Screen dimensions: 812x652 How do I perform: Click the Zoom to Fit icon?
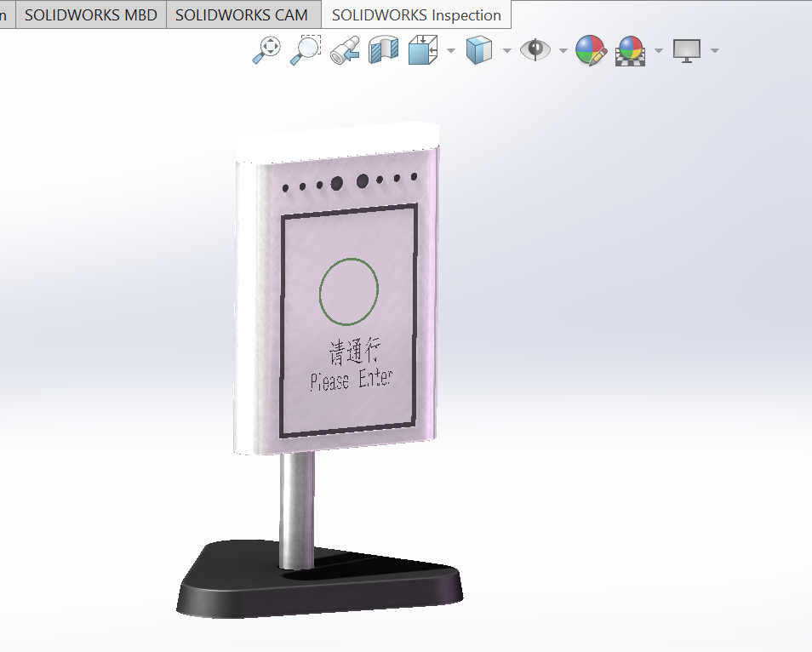pyautogui.click(x=266, y=50)
